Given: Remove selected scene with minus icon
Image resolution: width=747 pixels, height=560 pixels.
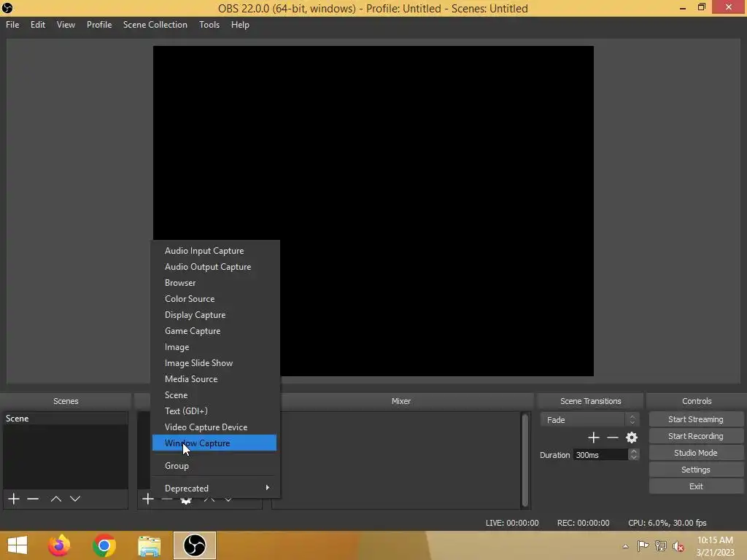Looking at the screenshot, I should pos(33,499).
